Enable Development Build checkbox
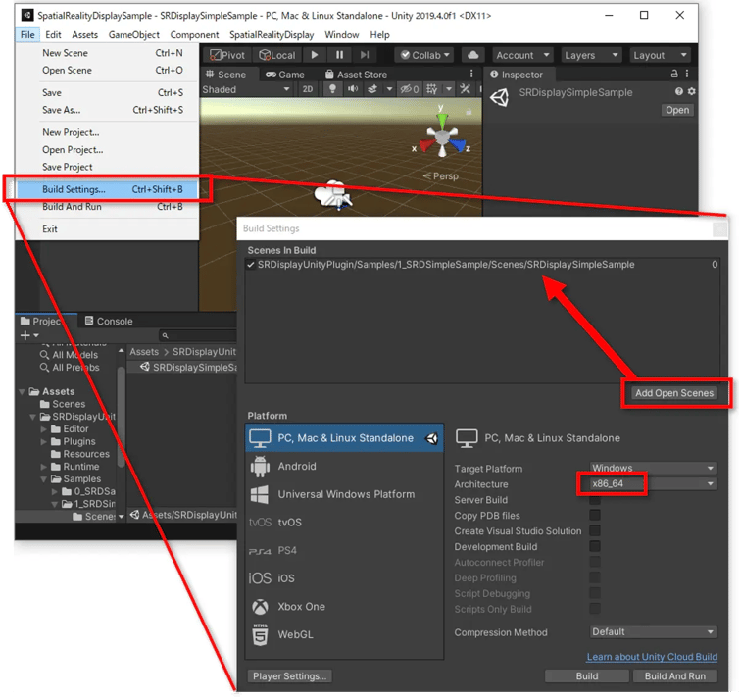Viewport: 741px width, 700px height. coord(595,546)
